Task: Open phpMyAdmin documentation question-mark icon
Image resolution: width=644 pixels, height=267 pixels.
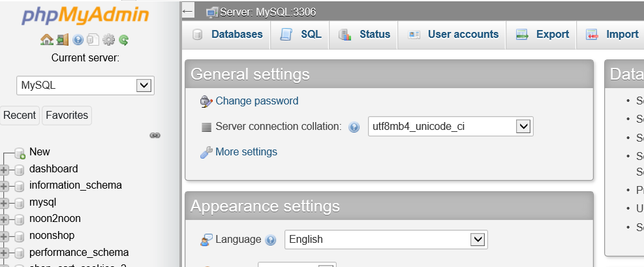Action: pyautogui.click(x=78, y=40)
